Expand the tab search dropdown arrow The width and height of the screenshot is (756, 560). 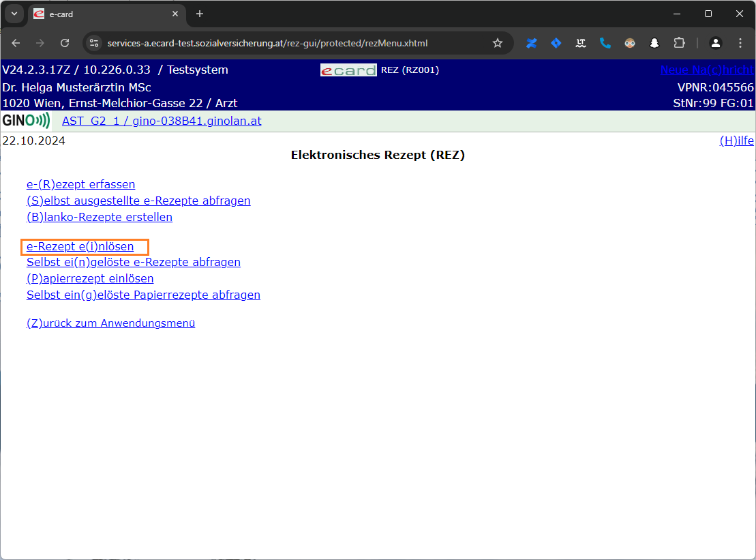click(x=14, y=14)
